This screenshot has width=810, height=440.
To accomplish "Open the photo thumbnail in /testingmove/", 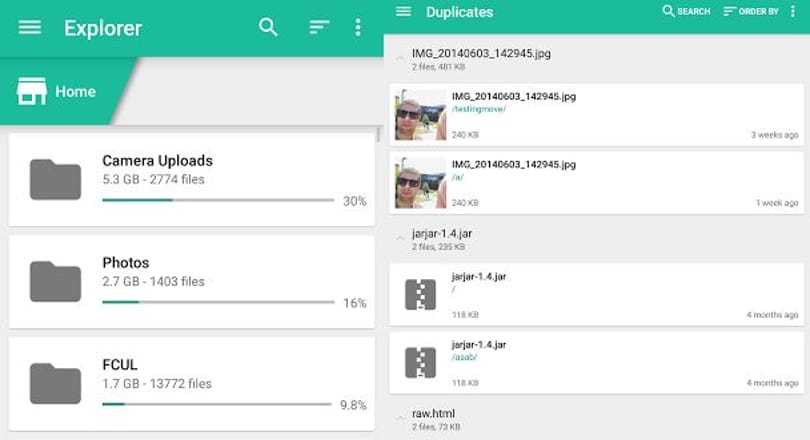I will click(420, 115).
